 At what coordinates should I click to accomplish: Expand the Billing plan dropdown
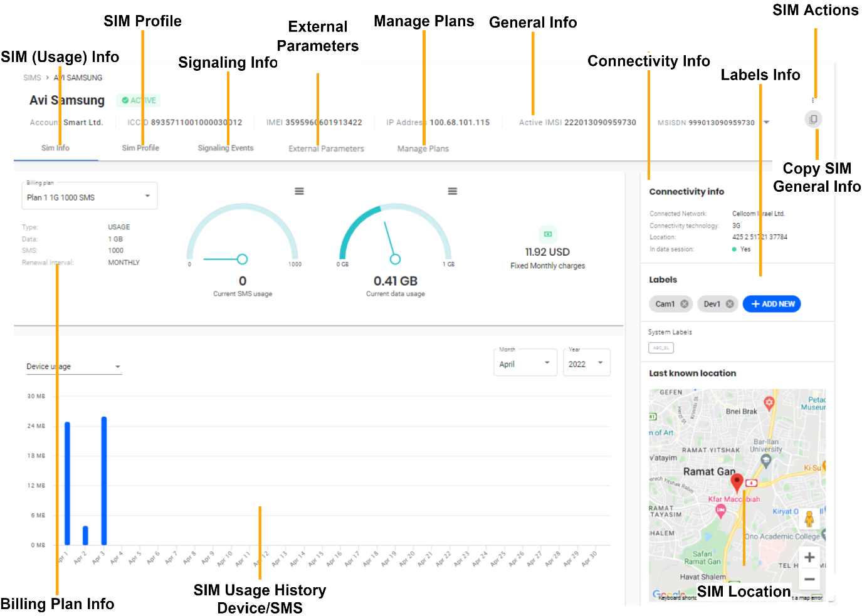147,196
